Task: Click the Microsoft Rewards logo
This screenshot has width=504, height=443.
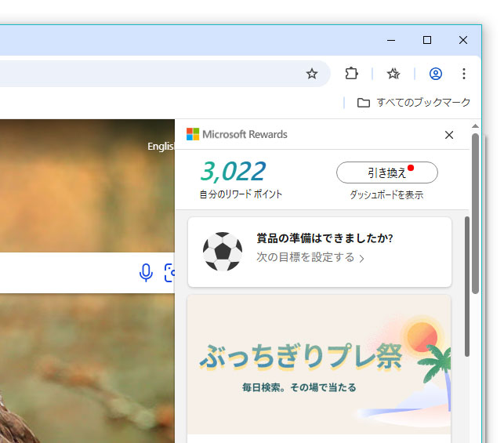Action: (193, 134)
